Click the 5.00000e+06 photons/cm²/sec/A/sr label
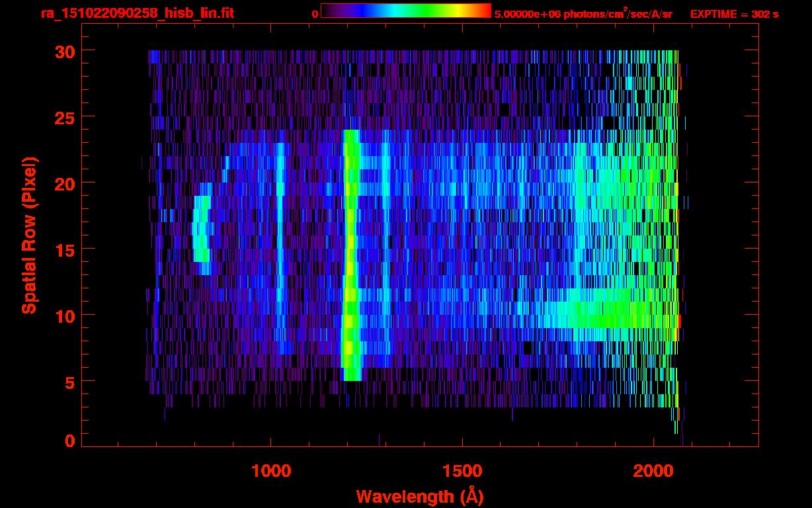Screen dimensions: 812x508 click(583, 13)
